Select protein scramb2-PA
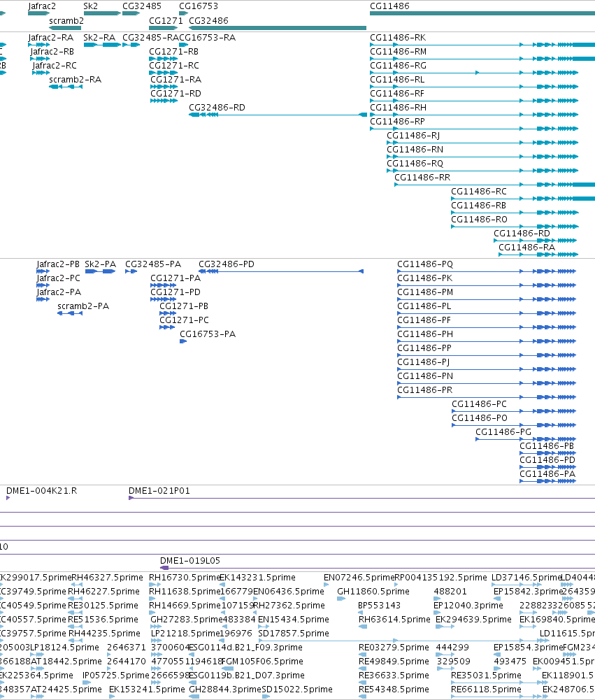This screenshot has height=700, width=595. tap(70, 313)
